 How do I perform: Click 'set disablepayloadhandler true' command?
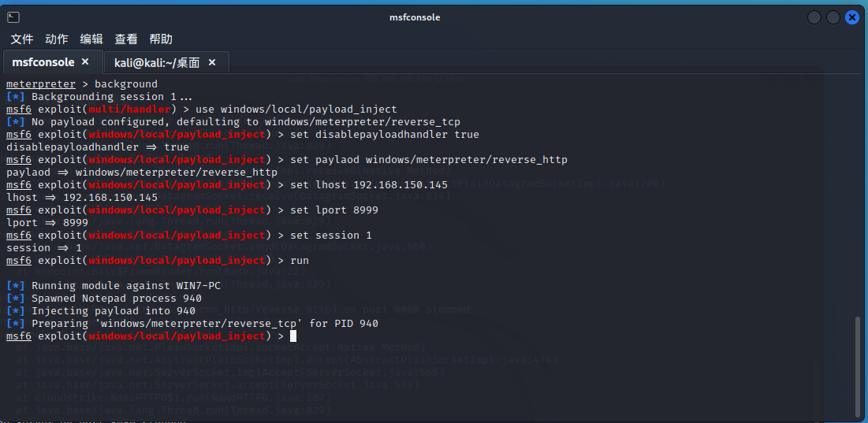click(385, 135)
